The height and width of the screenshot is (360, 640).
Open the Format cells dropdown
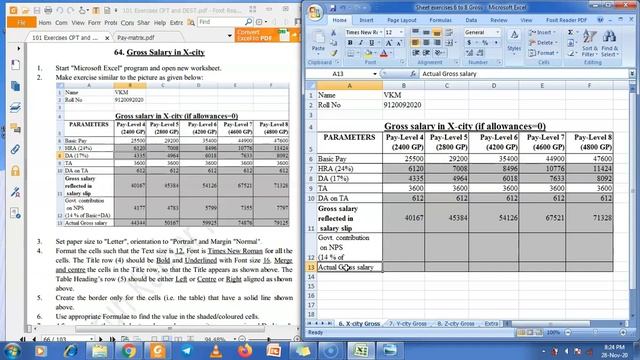pyautogui.click(x=543, y=53)
